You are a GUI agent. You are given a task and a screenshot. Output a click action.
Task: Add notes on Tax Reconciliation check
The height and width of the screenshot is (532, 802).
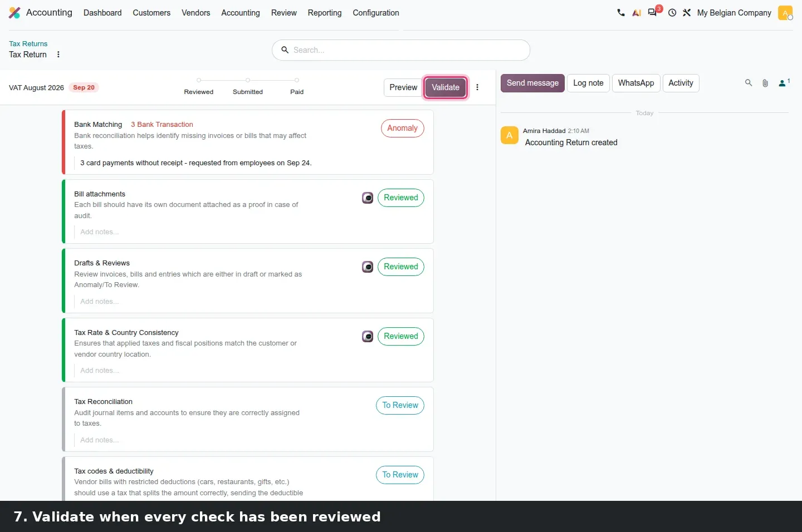(99, 440)
